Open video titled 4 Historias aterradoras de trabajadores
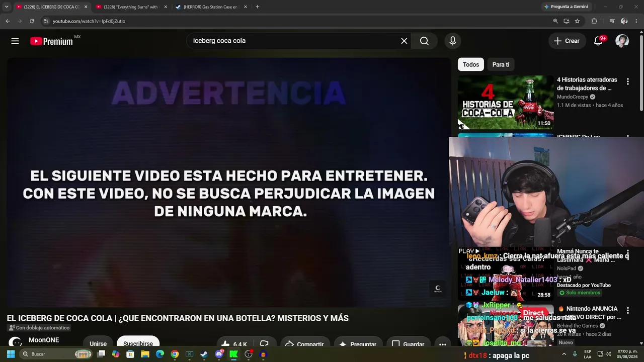 [587, 84]
